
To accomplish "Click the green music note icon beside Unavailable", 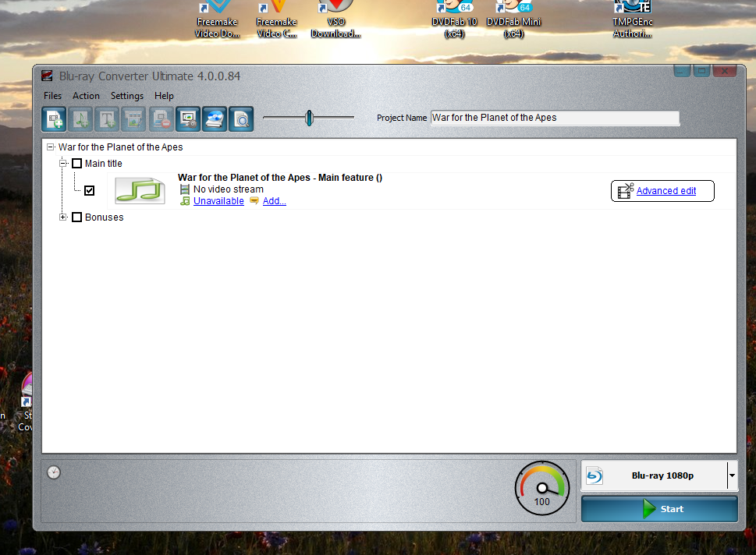I will [185, 201].
